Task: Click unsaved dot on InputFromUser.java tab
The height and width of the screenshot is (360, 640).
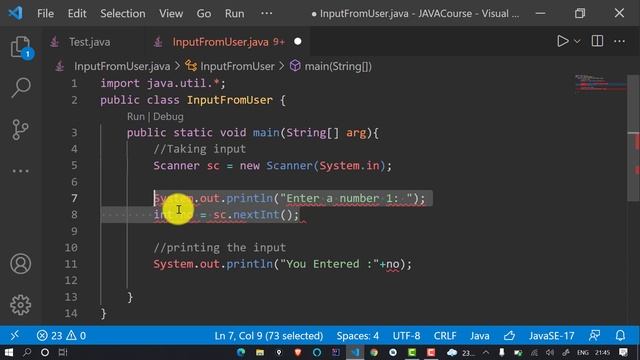Action: (x=298, y=42)
